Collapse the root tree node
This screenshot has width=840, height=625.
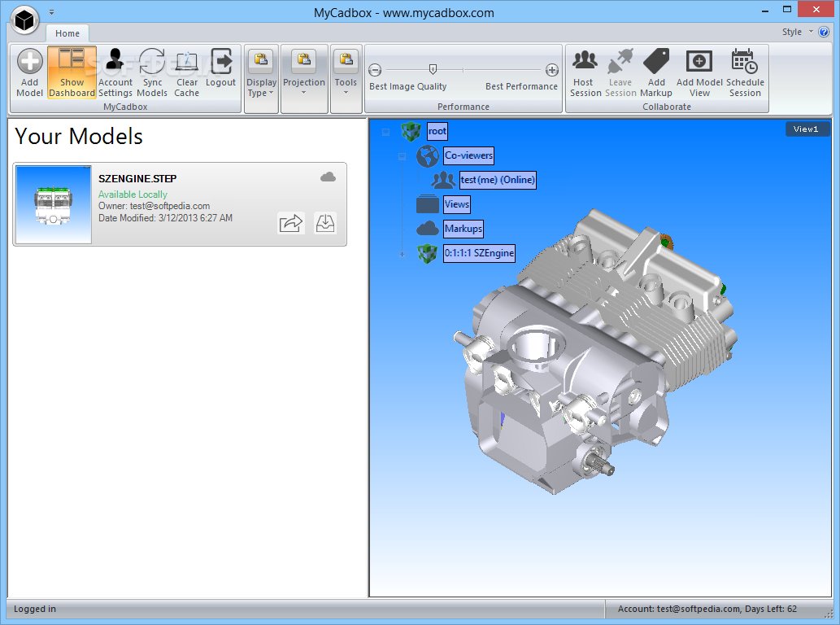[x=385, y=132]
